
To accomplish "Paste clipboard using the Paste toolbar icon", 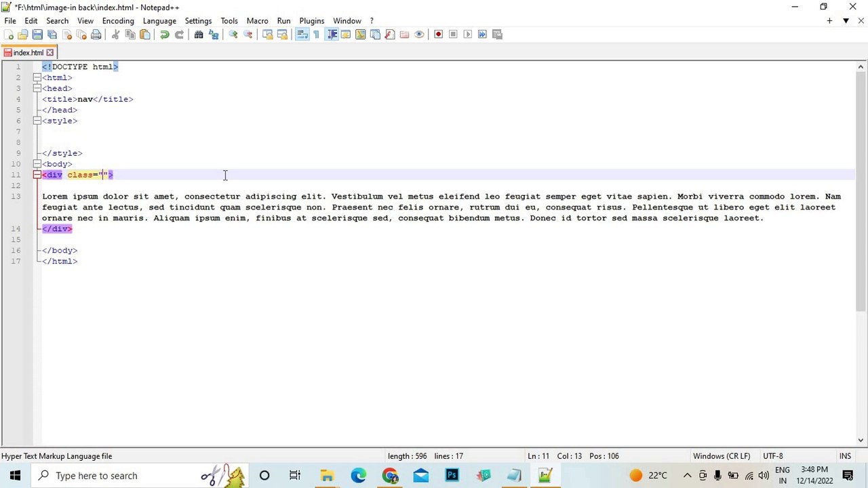I will click(145, 35).
